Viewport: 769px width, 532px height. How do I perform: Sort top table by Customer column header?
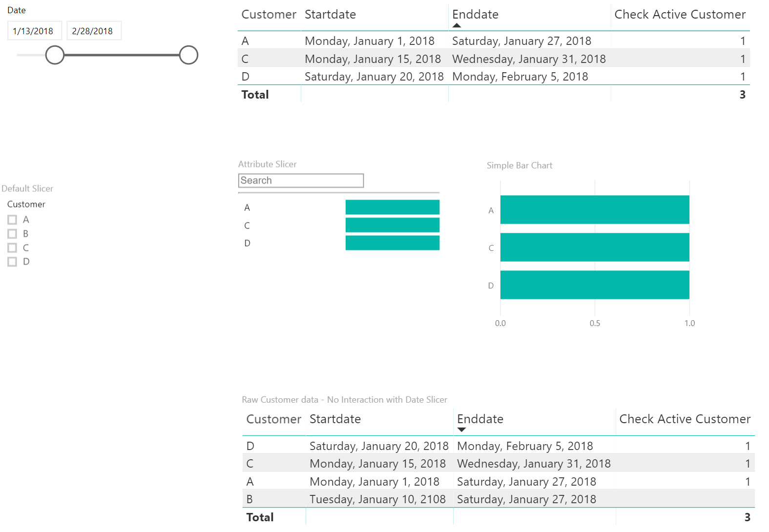pyautogui.click(x=269, y=15)
